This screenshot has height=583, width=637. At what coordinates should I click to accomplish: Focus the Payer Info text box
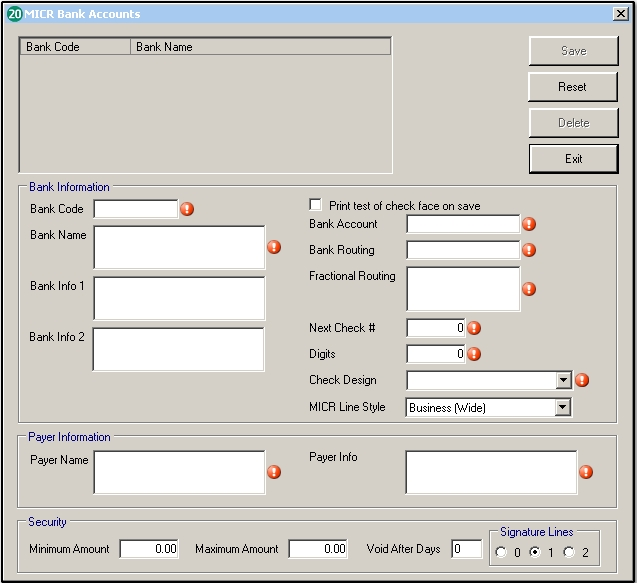[x=491, y=472]
